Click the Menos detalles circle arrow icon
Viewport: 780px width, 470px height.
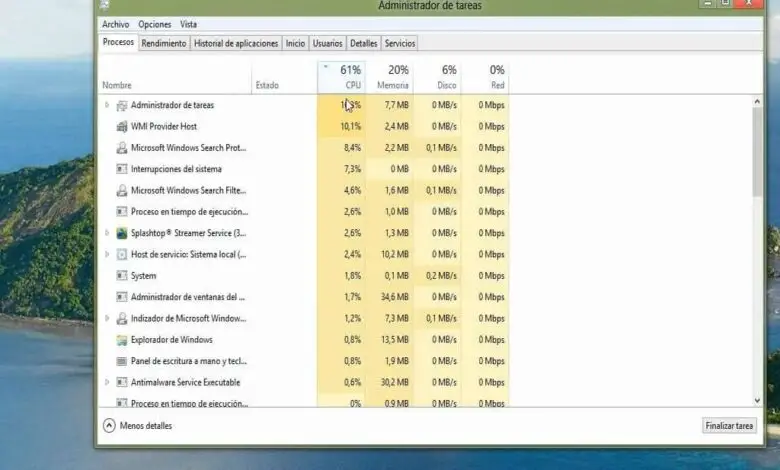[x=109, y=426]
